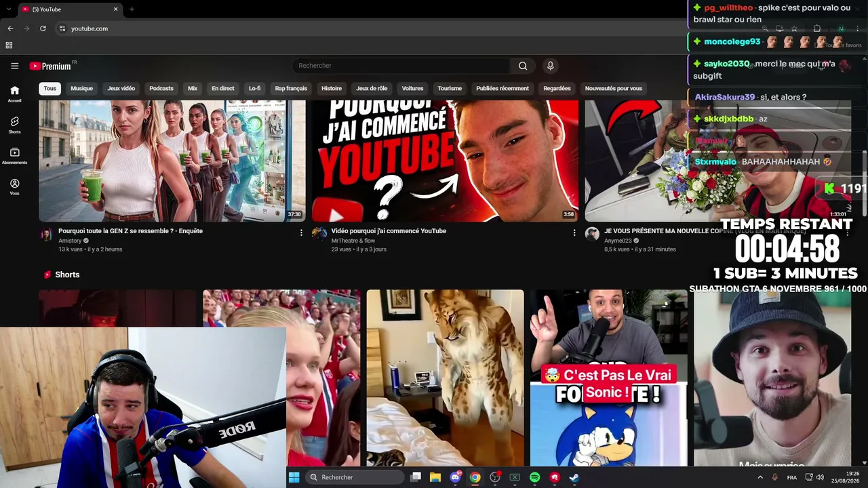Filter the feed by Jeux vidéo
This screenshot has height=488, width=868.
coord(121,88)
